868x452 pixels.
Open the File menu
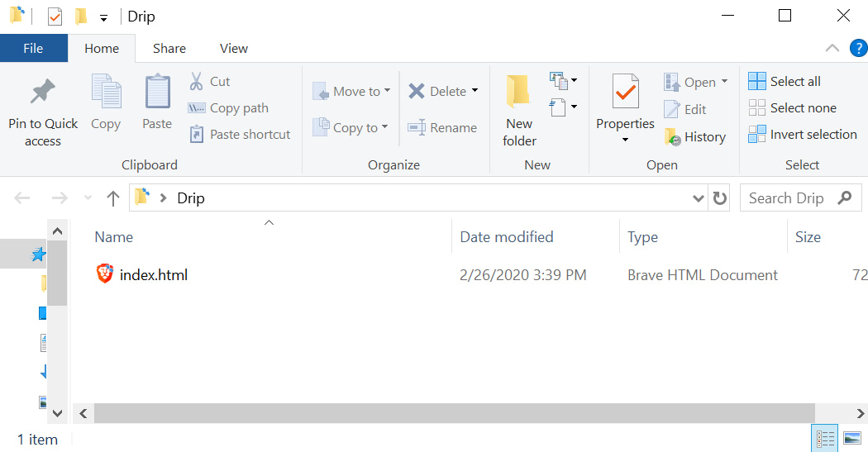33,48
